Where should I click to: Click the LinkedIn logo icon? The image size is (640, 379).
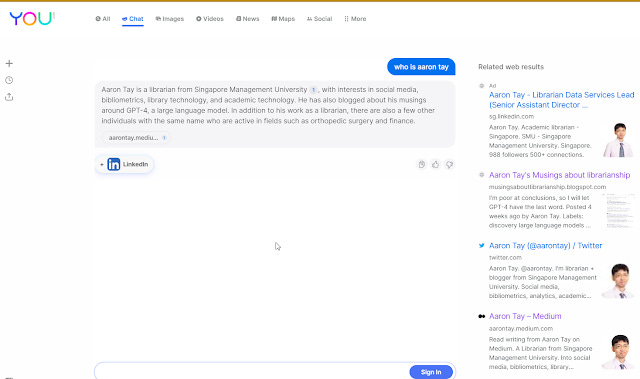click(x=113, y=164)
